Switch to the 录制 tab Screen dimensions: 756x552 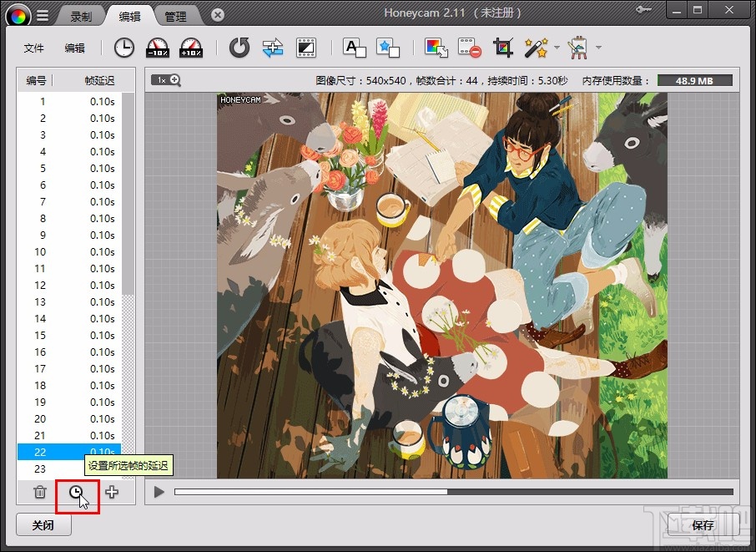(80, 17)
